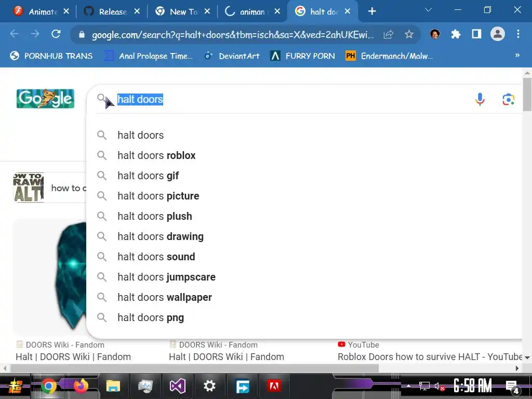The image size is (532, 399).
Task: Open the Chrome profile avatar menu
Action: (497, 34)
